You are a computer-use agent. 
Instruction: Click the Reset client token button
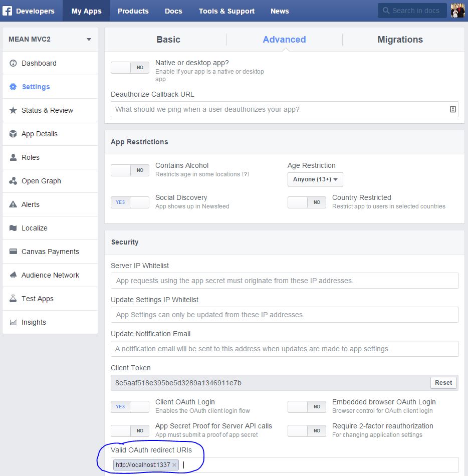pyautogui.click(x=443, y=382)
